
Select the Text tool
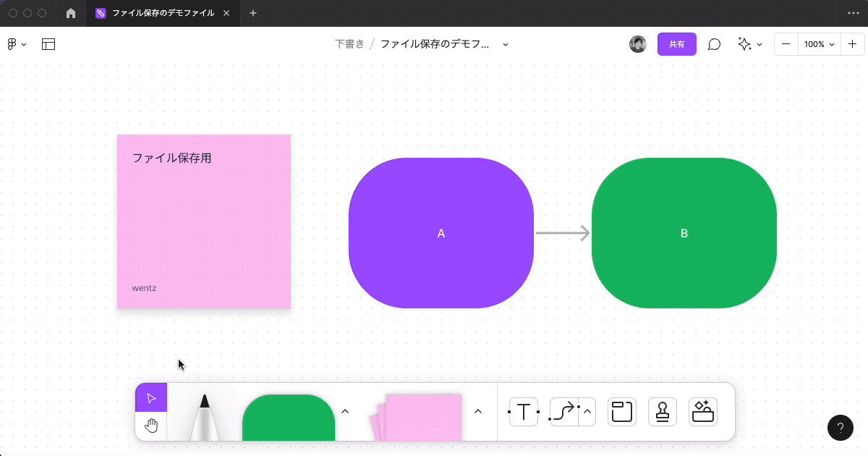pos(523,411)
